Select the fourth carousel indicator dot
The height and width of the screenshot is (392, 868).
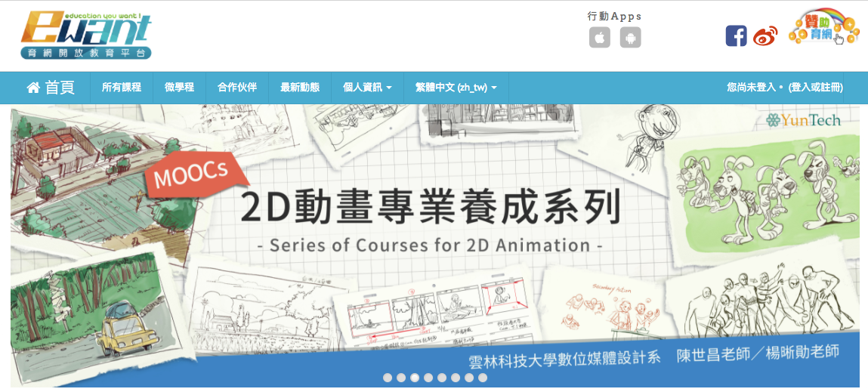(428, 377)
